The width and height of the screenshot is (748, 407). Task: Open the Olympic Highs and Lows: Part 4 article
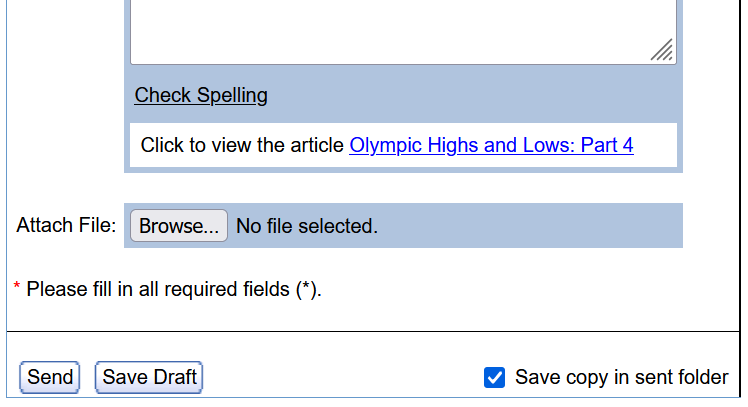pyautogui.click(x=491, y=145)
